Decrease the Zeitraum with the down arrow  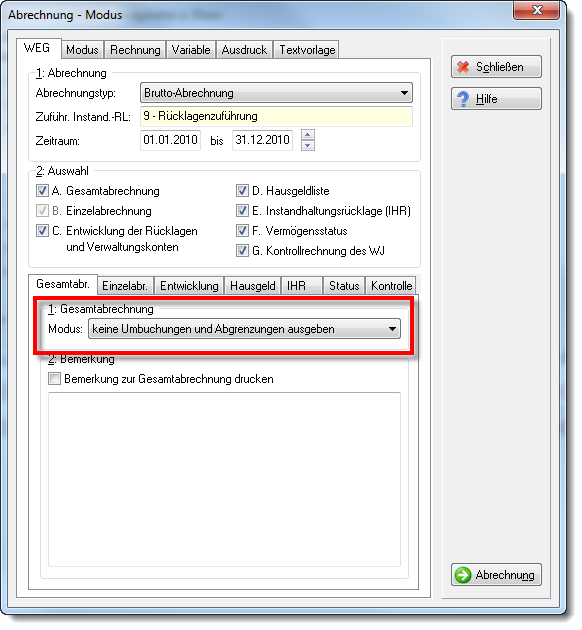tap(308, 145)
